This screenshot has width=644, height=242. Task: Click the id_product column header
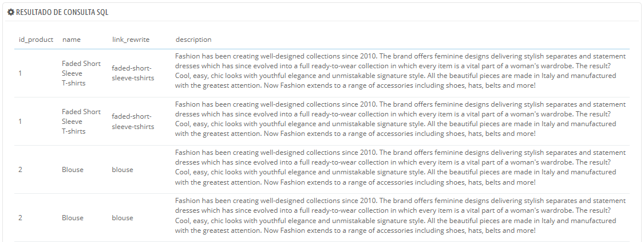click(36, 40)
